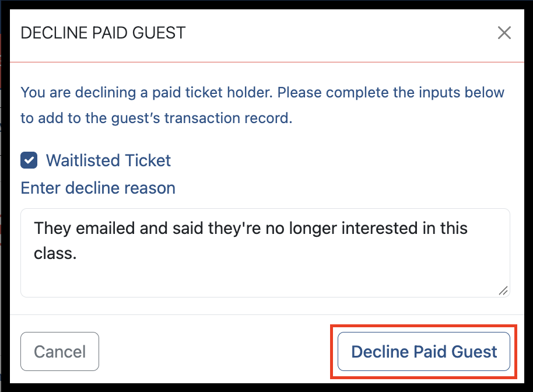Click the Enter decline reason label
533x392 pixels.
[x=98, y=188]
